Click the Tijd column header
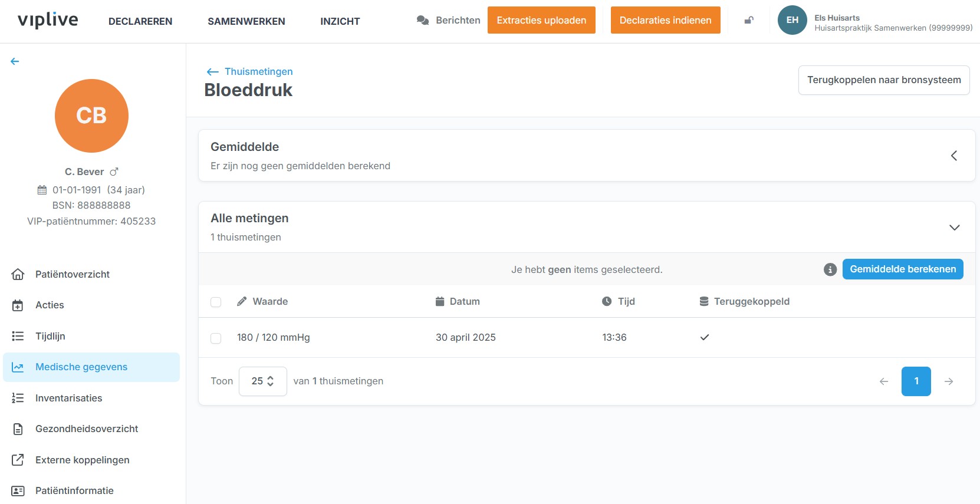The width and height of the screenshot is (980, 504). coord(626,302)
